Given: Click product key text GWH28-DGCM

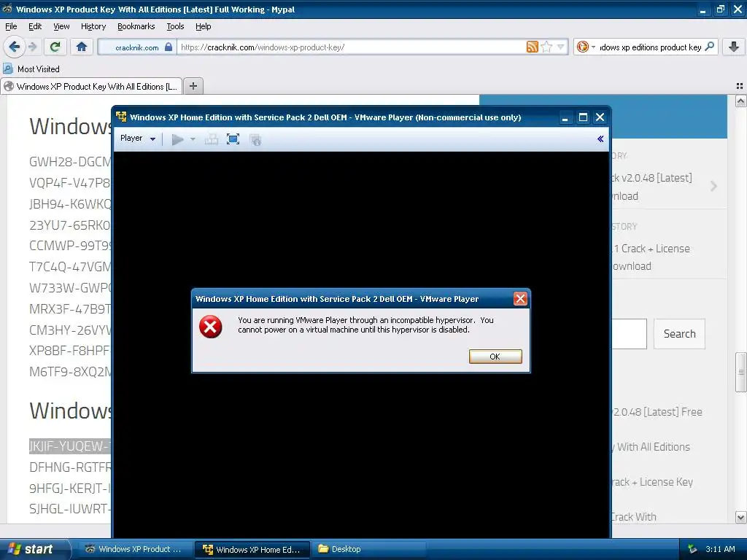Looking at the screenshot, I should 70,162.
